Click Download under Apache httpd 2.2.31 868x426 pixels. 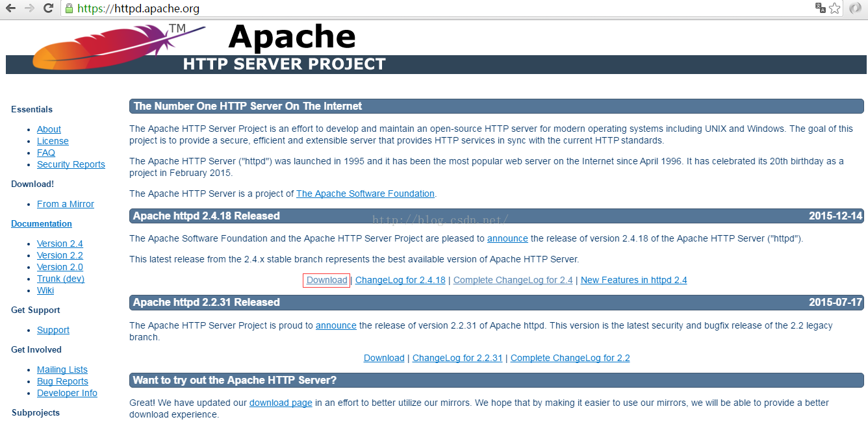[x=384, y=358]
